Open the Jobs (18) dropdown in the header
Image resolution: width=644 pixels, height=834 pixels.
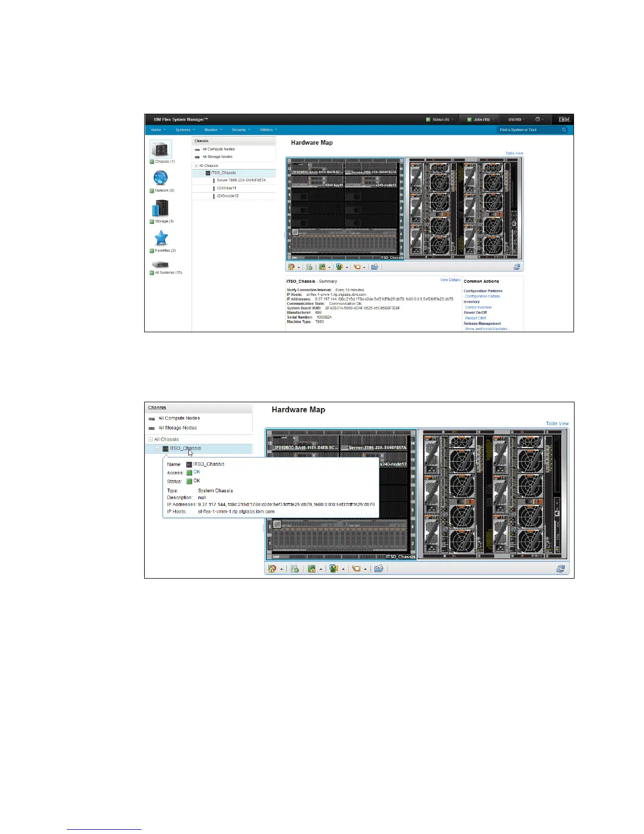480,120
